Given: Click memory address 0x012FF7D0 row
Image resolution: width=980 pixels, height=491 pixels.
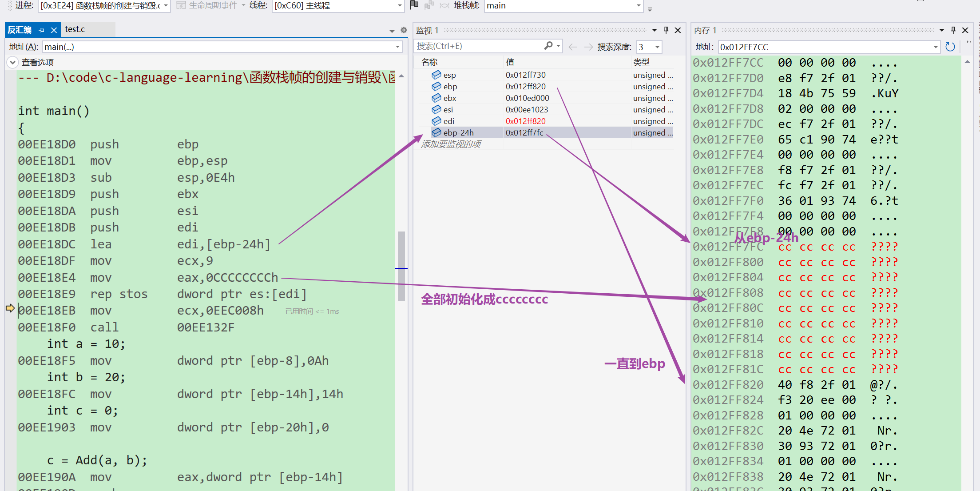Looking at the screenshot, I should pos(795,78).
